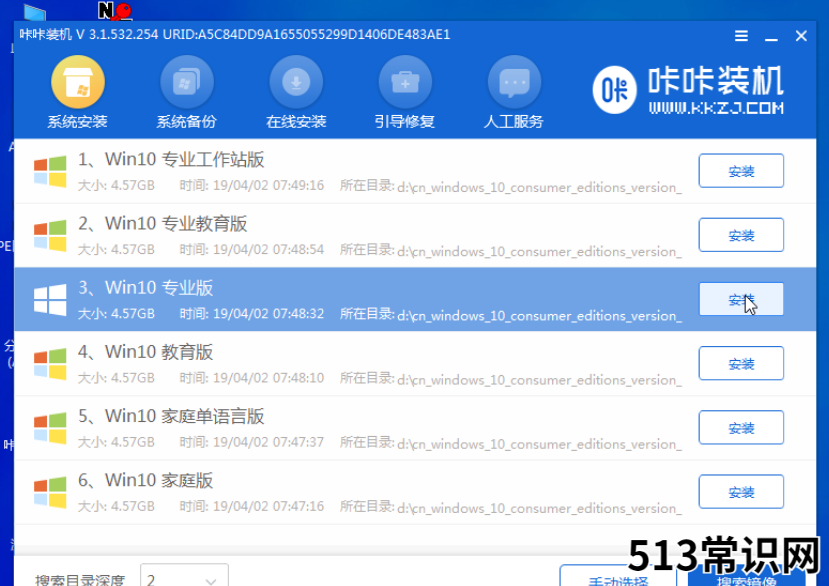Open the 引导修复 boot repair icon
The width and height of the screenshot is (829, 586).
[405, 83]
